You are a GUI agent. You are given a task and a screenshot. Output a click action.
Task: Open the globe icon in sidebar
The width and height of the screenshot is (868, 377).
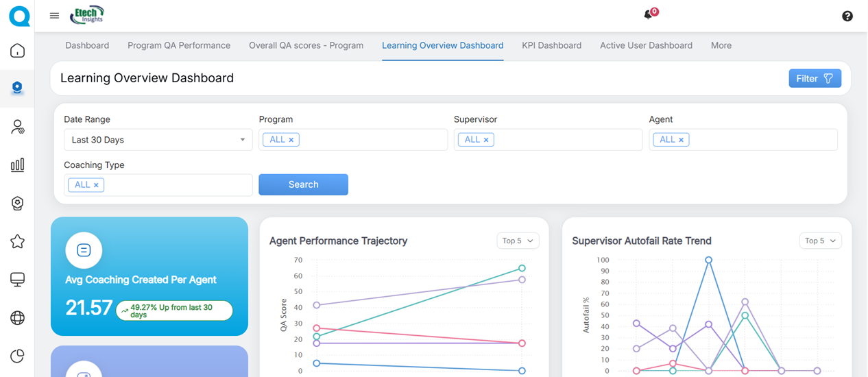[18, 317]
